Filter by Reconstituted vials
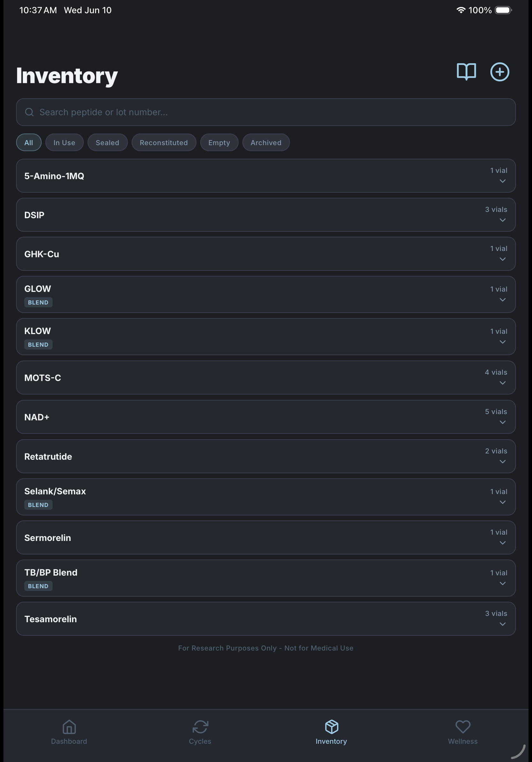This screenshot has width=532, height=762. tap(164, 142)
